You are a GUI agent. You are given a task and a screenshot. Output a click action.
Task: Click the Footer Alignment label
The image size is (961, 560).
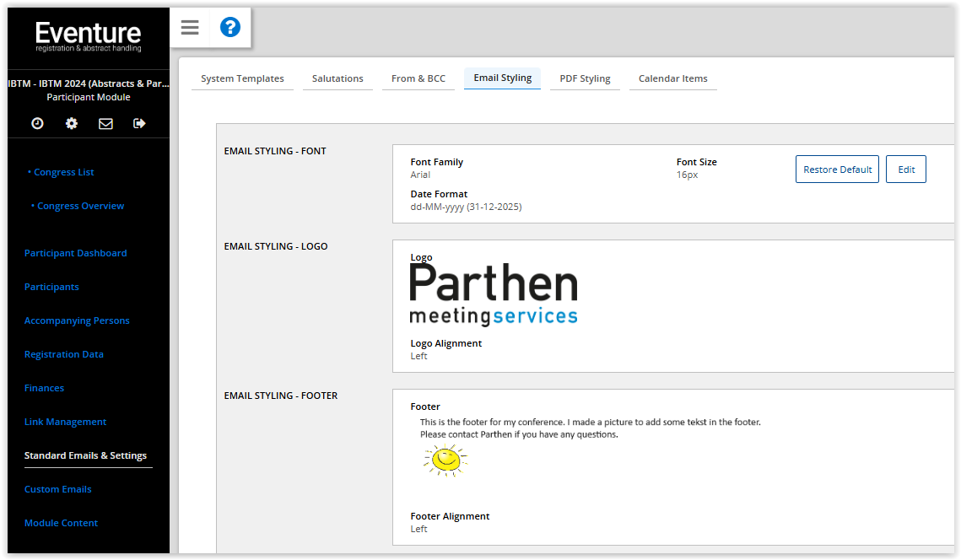pos(450,516)
